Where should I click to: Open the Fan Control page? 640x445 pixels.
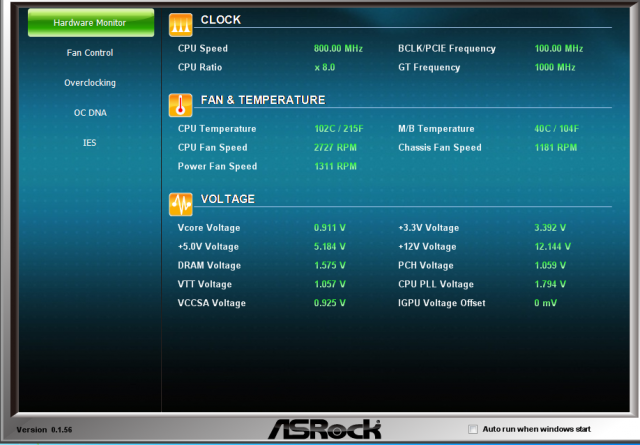tap(90, 53)
